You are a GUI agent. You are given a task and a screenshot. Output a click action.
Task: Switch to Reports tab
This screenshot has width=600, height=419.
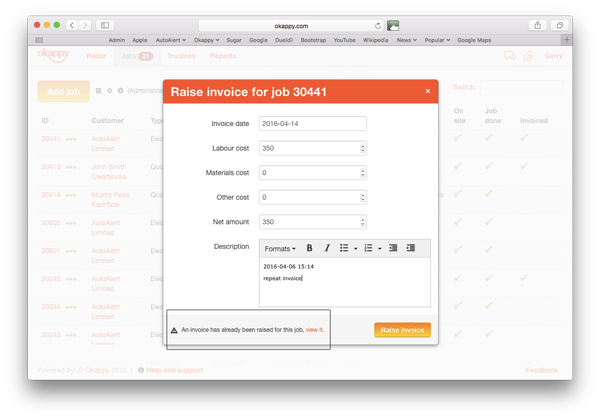(223, 56)
